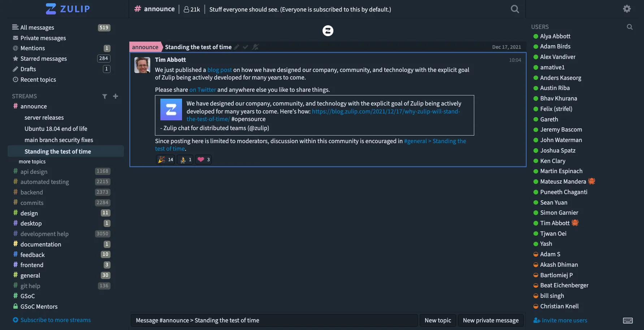The height and width of the screenshot is (330, 644).
Task: Open the main branch security fixes topic
Action: 59,140
